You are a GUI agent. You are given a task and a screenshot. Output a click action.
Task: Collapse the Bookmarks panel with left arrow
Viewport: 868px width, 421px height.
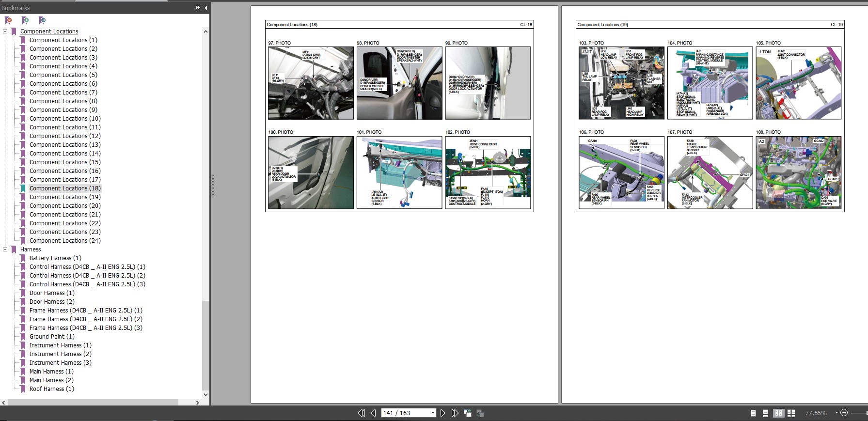(x=205, y=8)
